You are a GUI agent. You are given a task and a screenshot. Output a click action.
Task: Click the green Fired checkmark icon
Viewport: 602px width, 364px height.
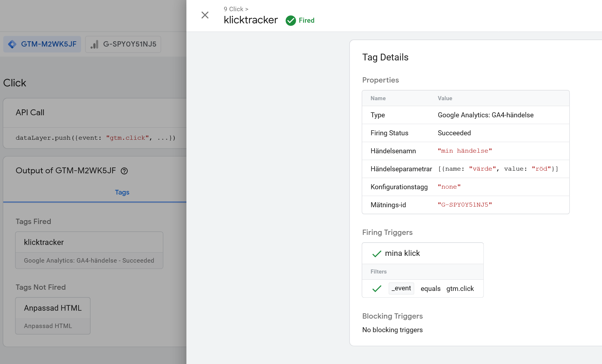point(291,21)
